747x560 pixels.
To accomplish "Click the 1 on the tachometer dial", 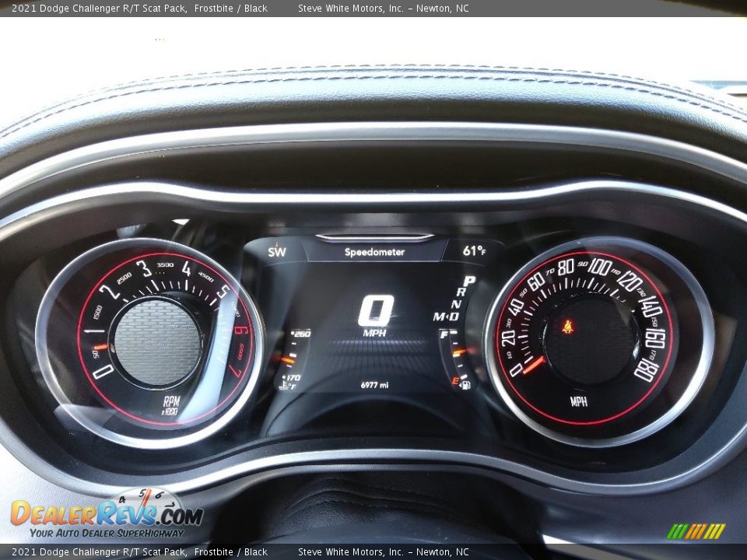I will [94, 330].
